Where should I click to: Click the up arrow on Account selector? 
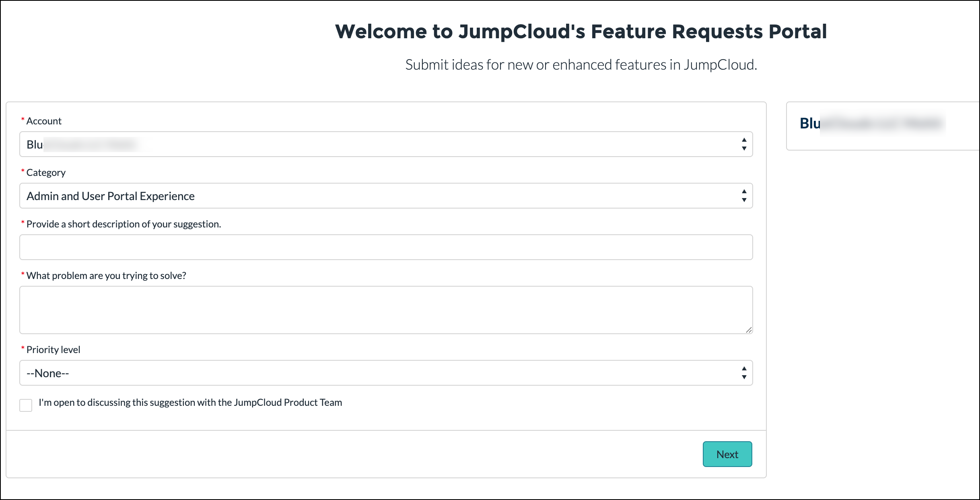(743, 140)
